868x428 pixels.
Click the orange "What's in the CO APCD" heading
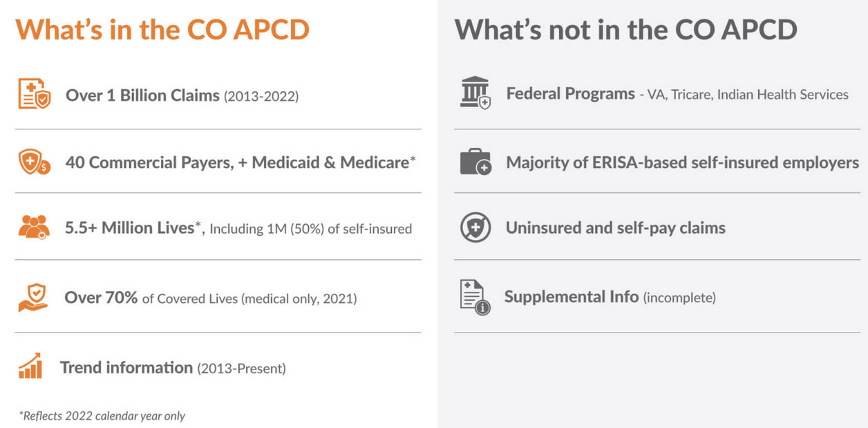pyautogui.click(x=162, y=30)
